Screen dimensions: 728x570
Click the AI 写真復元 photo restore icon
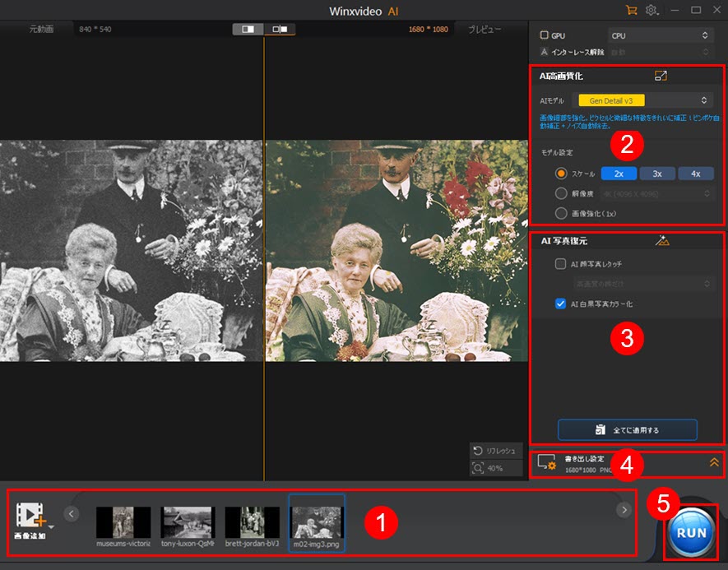[x=662, y=240]
